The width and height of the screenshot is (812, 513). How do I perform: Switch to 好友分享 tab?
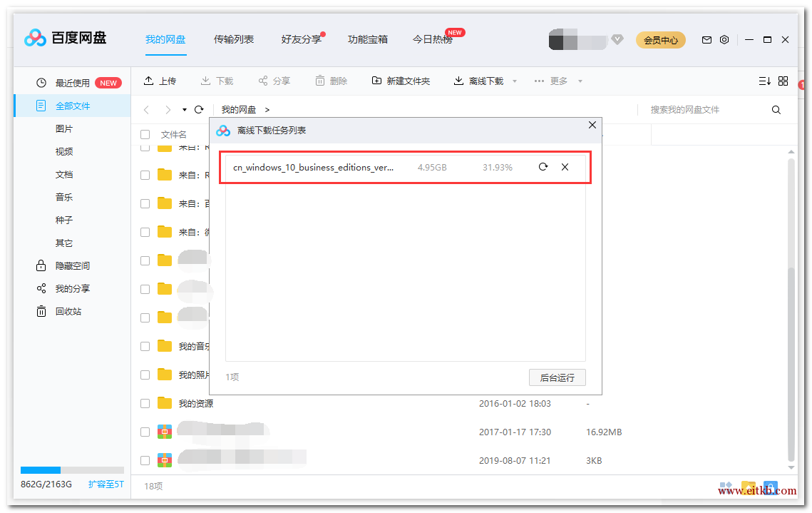coord(302,39)
